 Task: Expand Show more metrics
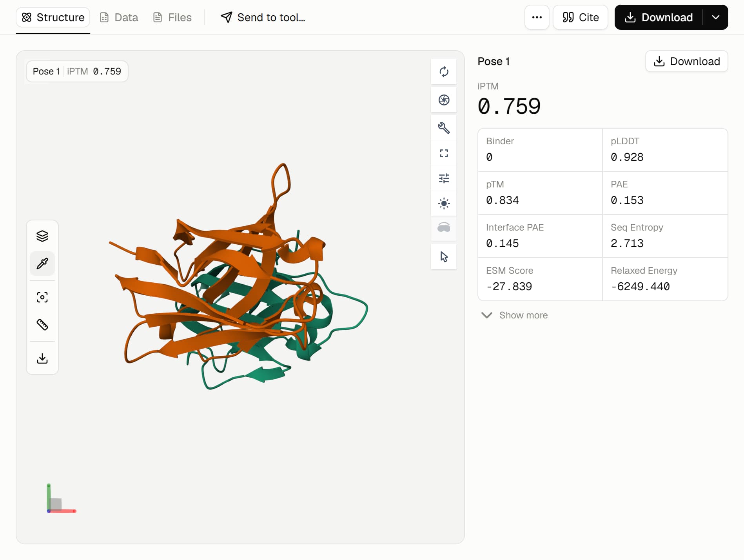click(x=514, y=315)
